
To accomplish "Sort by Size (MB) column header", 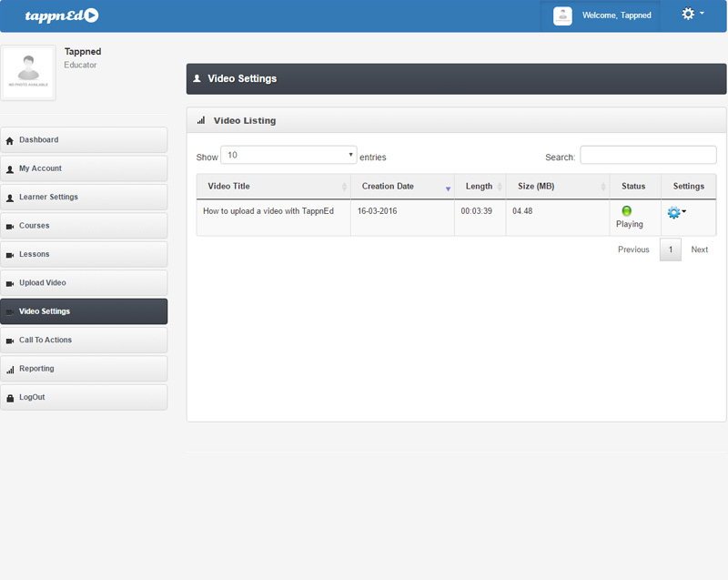I will point(556,187).
